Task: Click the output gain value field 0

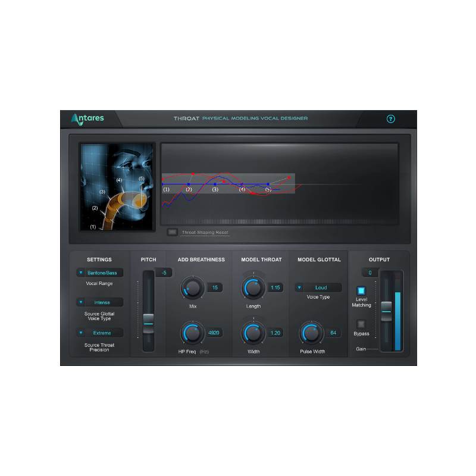Action: tap(369, 273)
